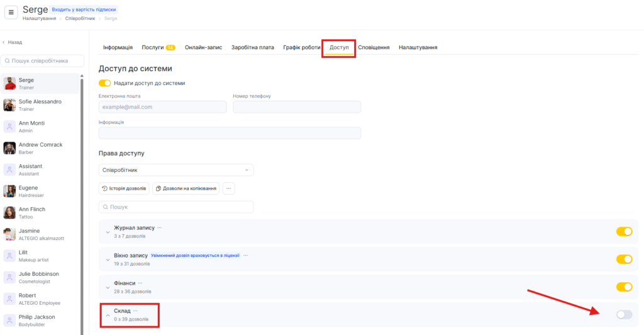Collapse the Склад section chevron
Viewport: 644px width, 335px height.
[x=108, y=315]
